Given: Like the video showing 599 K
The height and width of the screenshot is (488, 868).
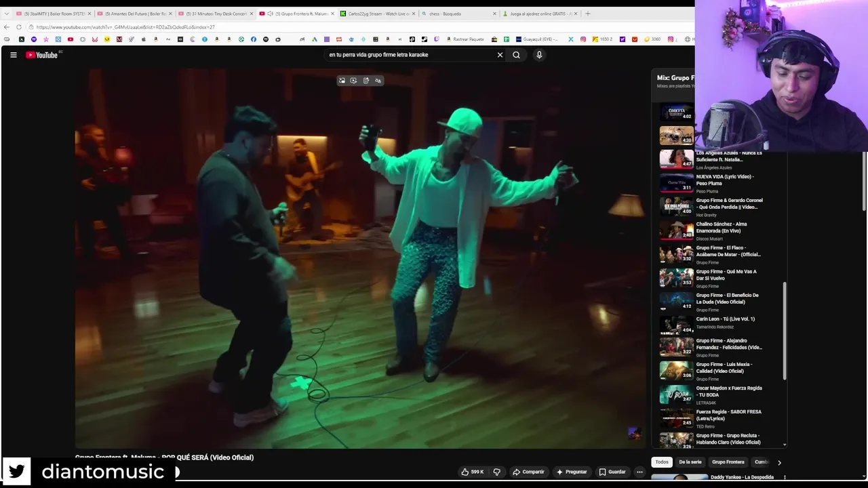Looking at the screenshot, I should pyautogui.click(x=473, y=472).
